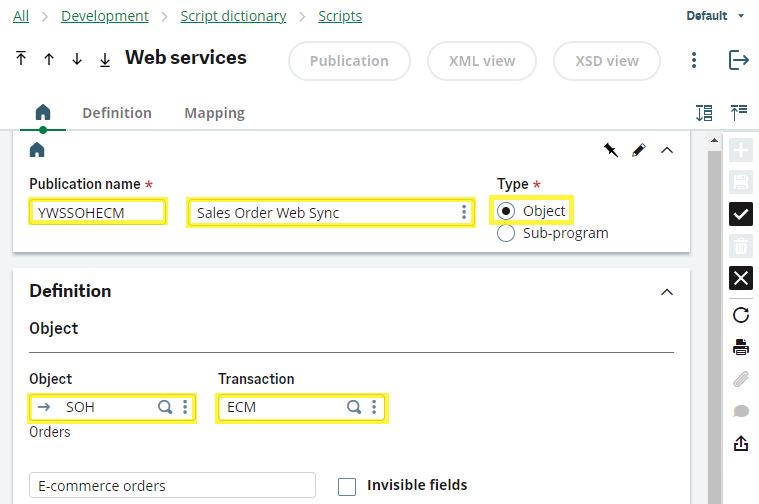Screen dimensions: 759x504
Task: Collapse the header section chevron
Action: click(667, 150)
